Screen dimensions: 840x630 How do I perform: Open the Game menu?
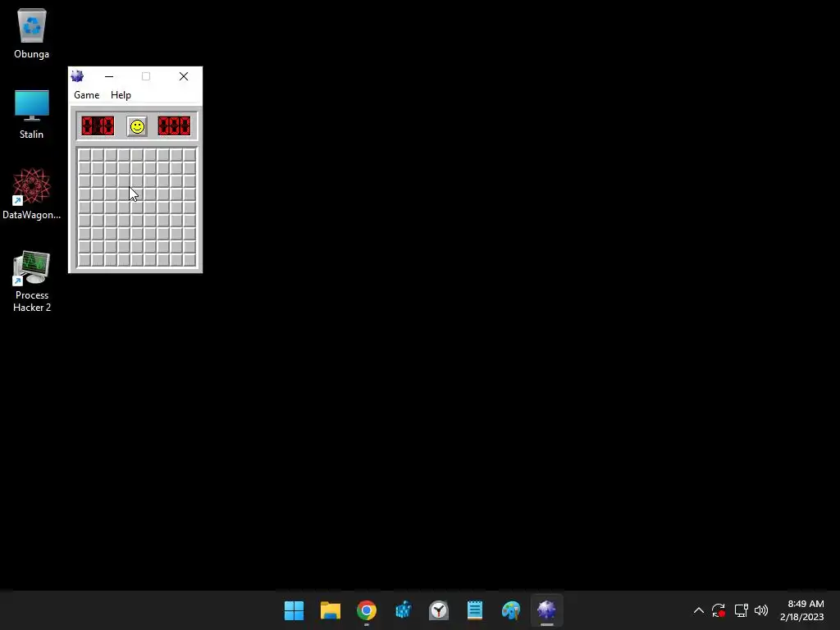click(86, 95)
